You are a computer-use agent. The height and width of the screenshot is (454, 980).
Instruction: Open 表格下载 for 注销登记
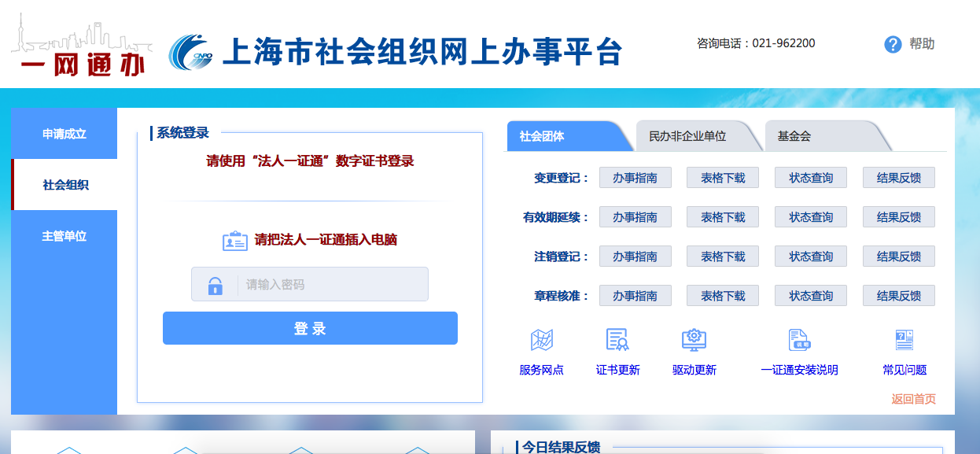click(x=723, y=257)
